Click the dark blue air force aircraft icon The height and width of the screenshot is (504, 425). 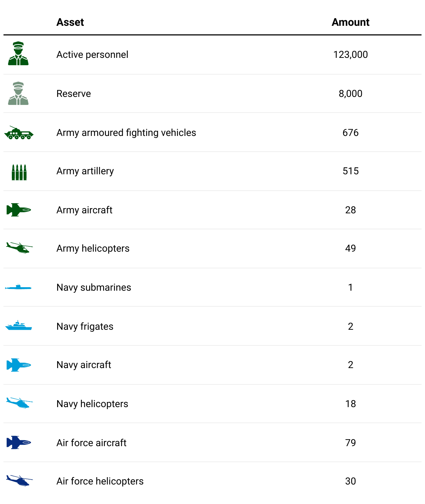coord(19,443)
